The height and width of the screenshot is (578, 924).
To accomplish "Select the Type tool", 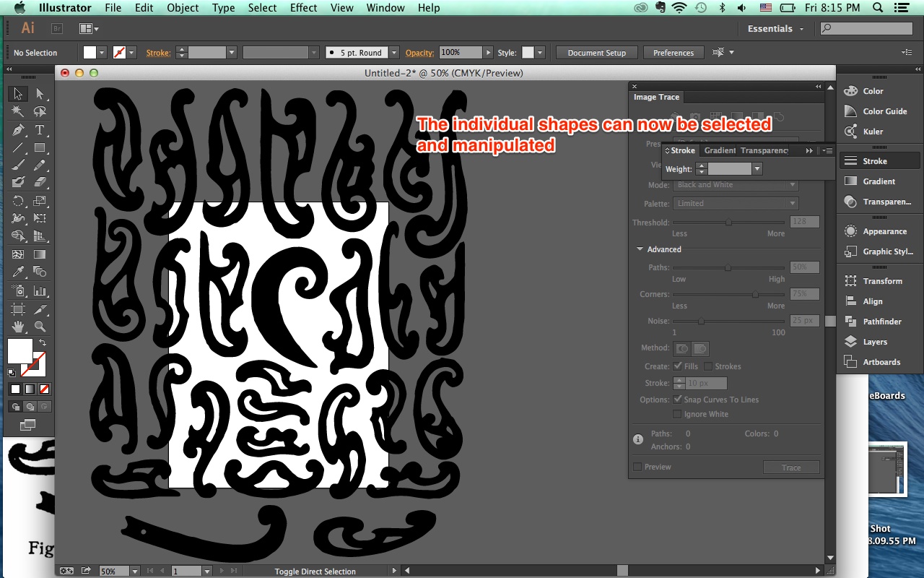I will tap(40, 130).
